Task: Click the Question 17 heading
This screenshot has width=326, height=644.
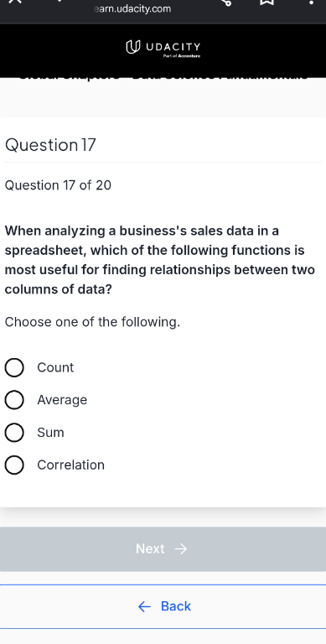Action: coord(50,145)
